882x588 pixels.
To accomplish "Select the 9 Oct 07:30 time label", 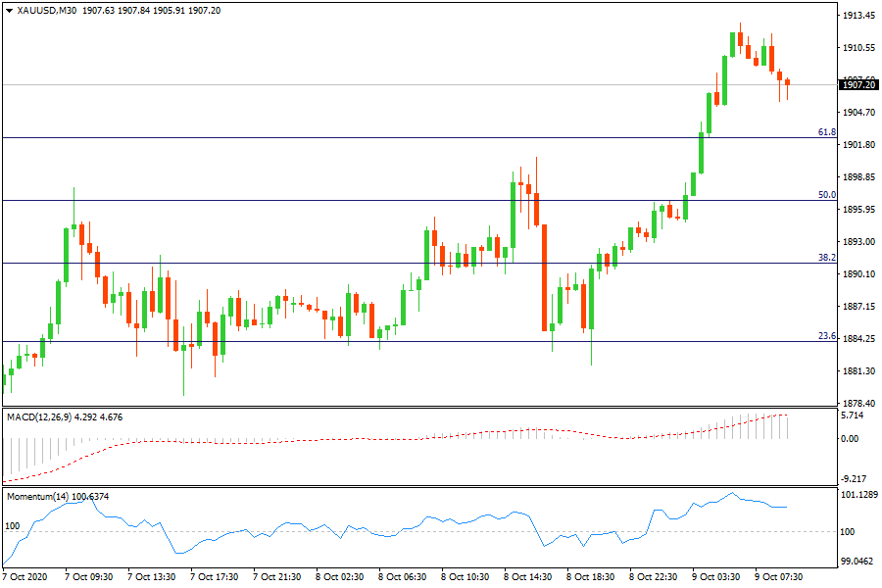I will [x=779, y=577].
